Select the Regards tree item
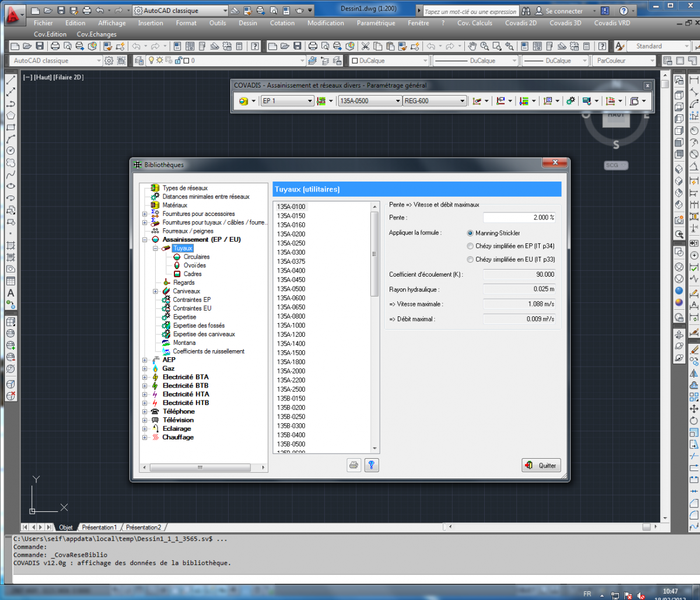The image size is (700, 600). click(184, 282)
